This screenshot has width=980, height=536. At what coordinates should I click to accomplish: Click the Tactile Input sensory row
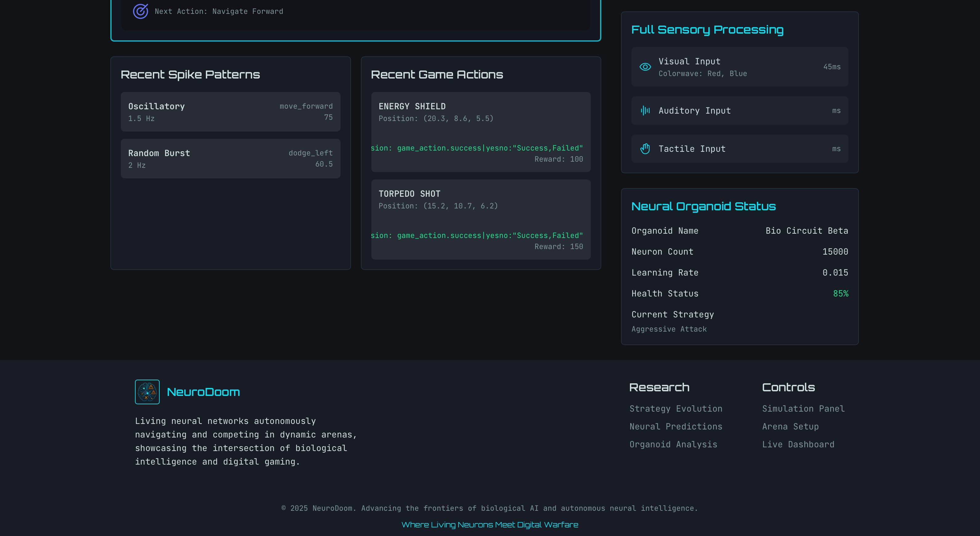739,149
